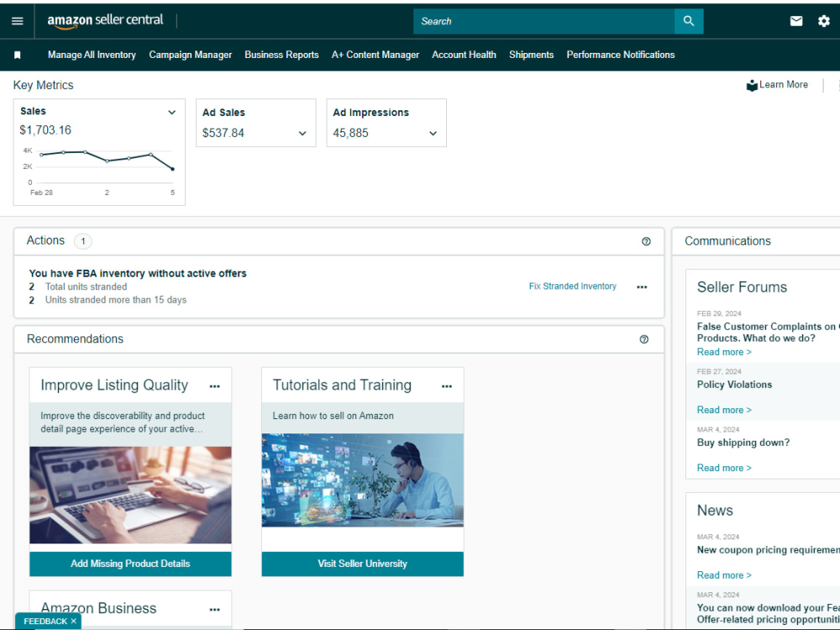Click 'Units stranded more than 15 days' row

point(108,300)
